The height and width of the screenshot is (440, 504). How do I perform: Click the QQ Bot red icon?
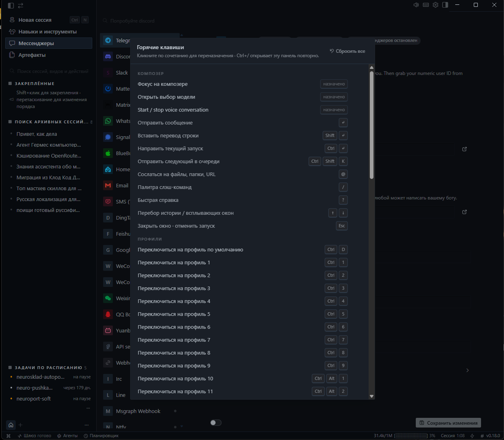click(x=108, y=314)
